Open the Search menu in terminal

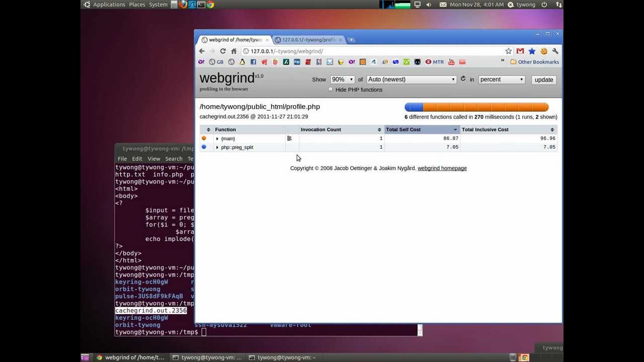coord(174,159)
